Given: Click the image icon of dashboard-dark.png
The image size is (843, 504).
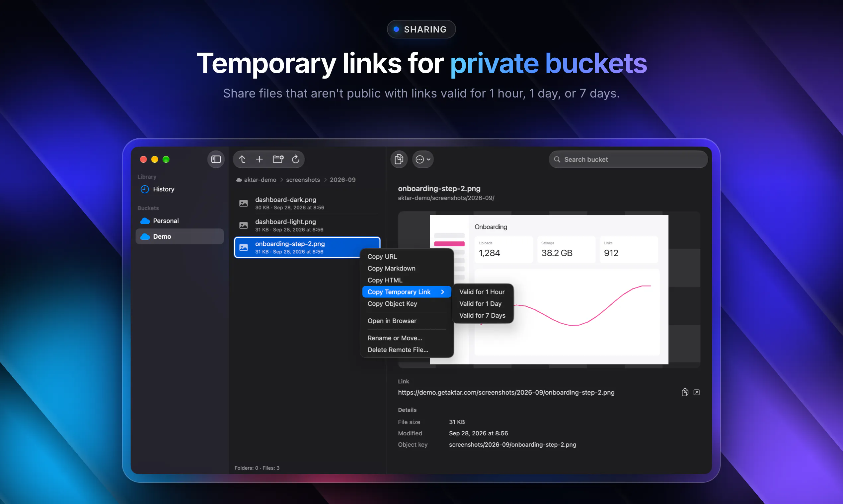Looking at the screenshot, I should 243,203.
